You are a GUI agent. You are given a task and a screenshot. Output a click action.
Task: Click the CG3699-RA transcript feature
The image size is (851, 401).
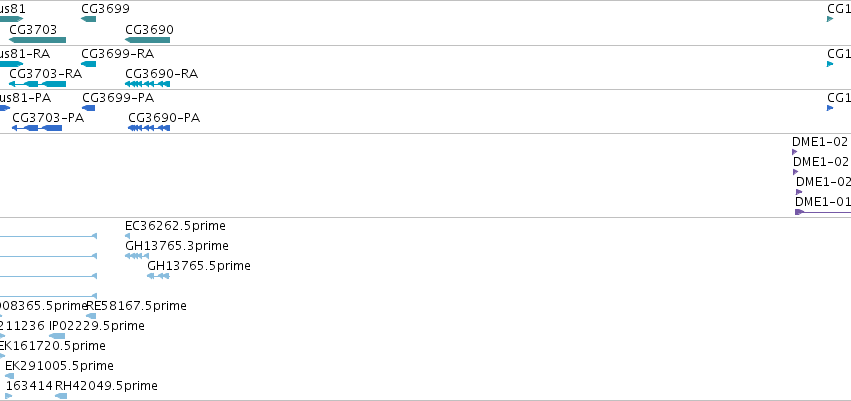coord(88,64)
